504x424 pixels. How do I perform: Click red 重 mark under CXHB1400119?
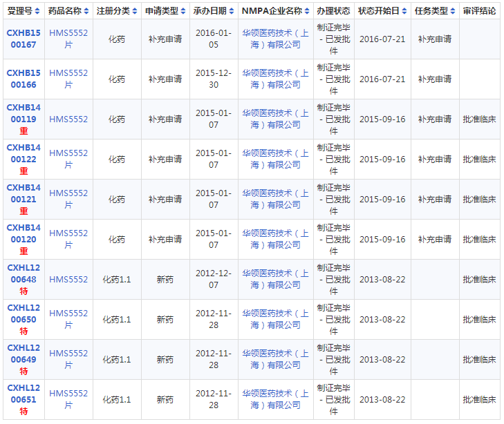pyautogui.click(x=24, y=131)
